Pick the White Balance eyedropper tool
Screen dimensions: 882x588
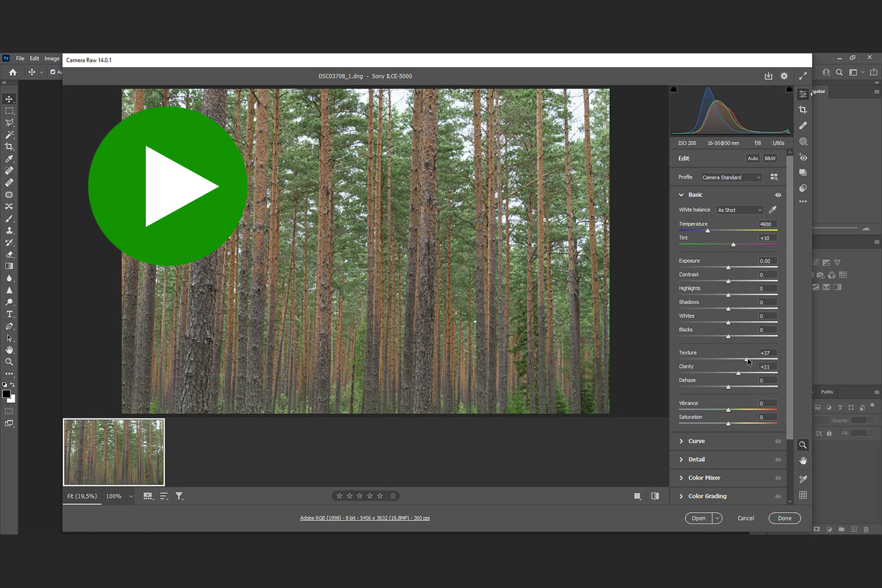pos(773,210)
